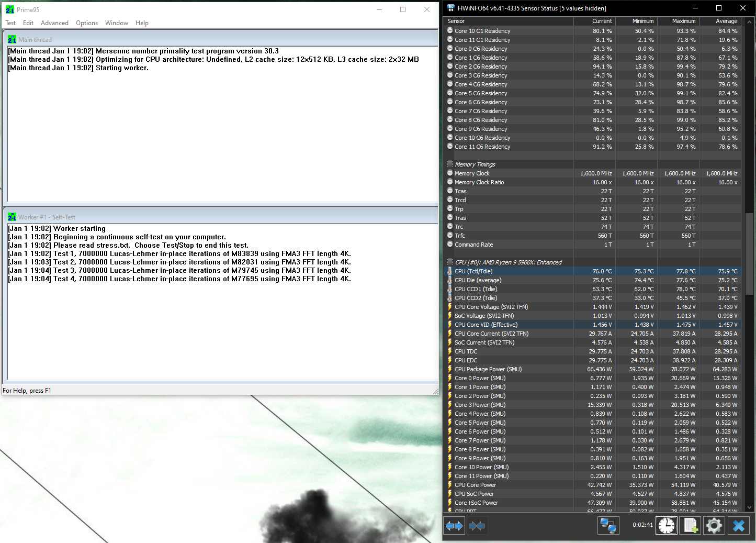Select the Trfc timing row
The image size is (756, 543).
[x=593, y=236]
